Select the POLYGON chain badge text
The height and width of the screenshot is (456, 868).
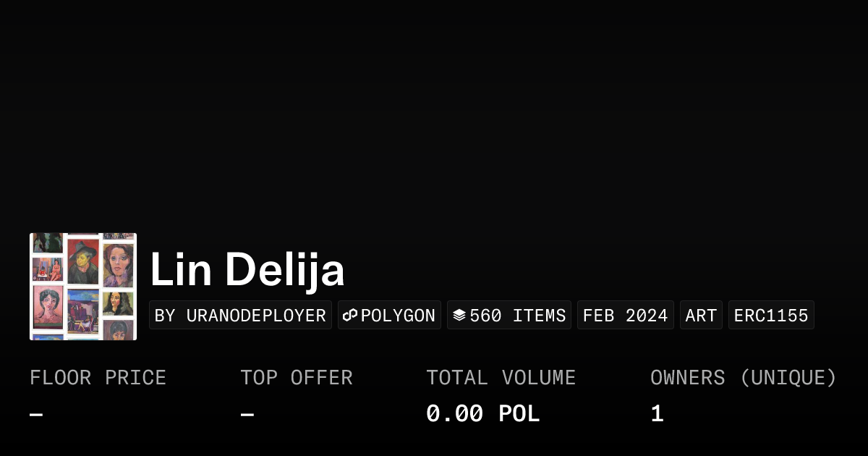(398, 316)
